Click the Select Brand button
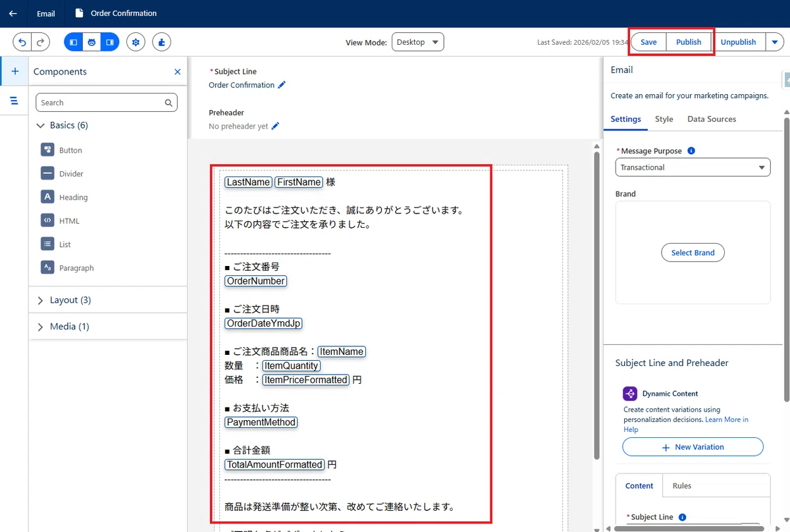 (x=693, y=253)
